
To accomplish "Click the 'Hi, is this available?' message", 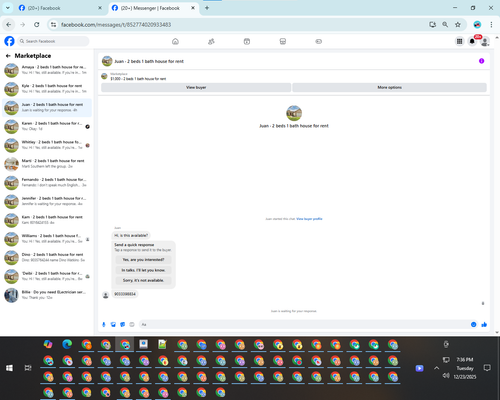I will [131, 235].
